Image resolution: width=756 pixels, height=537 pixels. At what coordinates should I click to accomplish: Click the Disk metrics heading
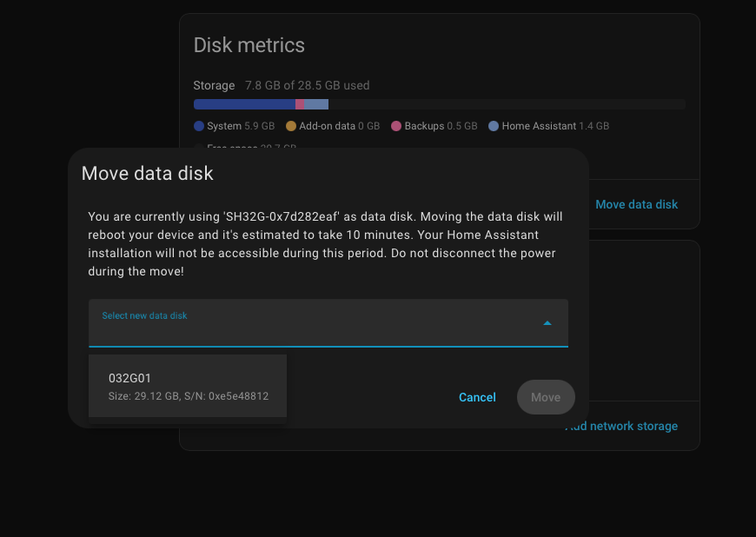coord(249,45)
